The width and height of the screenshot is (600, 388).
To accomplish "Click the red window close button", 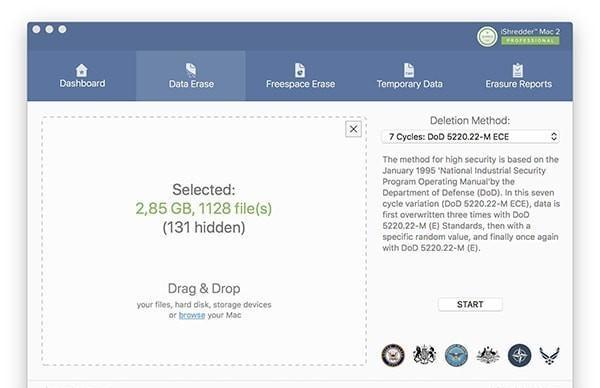I will click(36, 29).
